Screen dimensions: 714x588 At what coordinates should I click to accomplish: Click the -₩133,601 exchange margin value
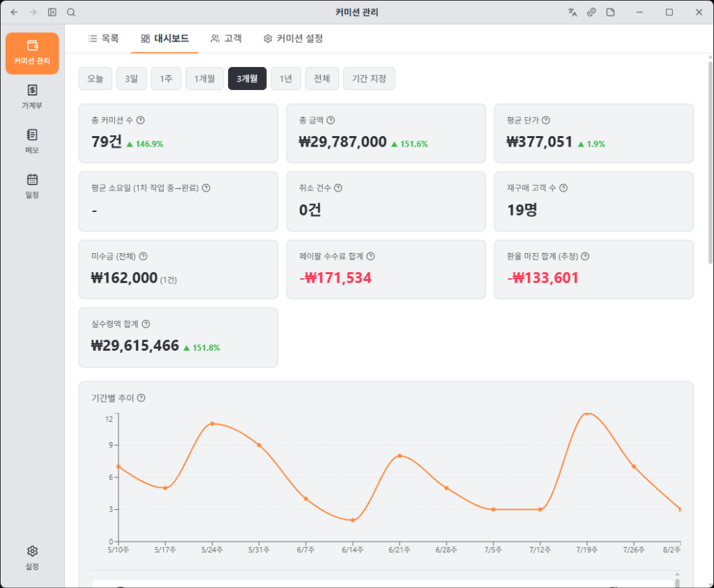(542, 278)
